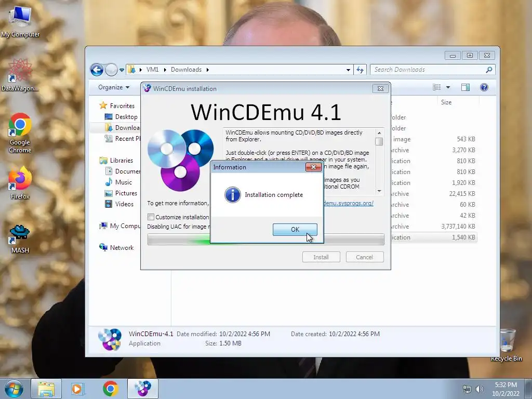Open Google Chrome desktop shortcut
This screenshot has height=399, width=532.
click(x=20, y=133)
